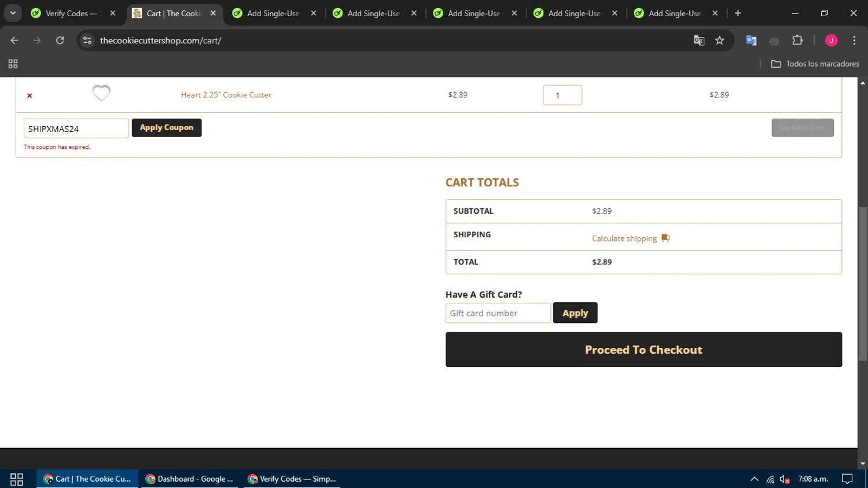Open the Heart 2.25" Cookie Cutter link
This screenshot has height=488, width=868.
coord(226,95)
